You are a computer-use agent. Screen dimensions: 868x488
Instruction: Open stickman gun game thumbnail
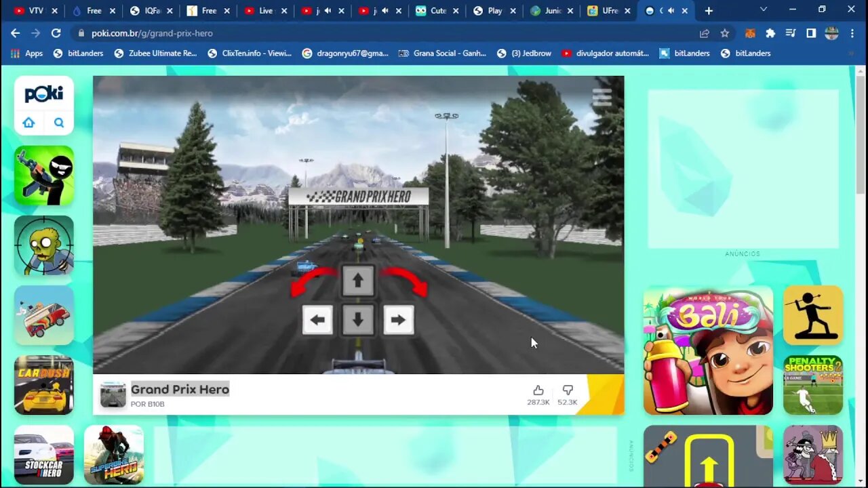pos(44,176)
